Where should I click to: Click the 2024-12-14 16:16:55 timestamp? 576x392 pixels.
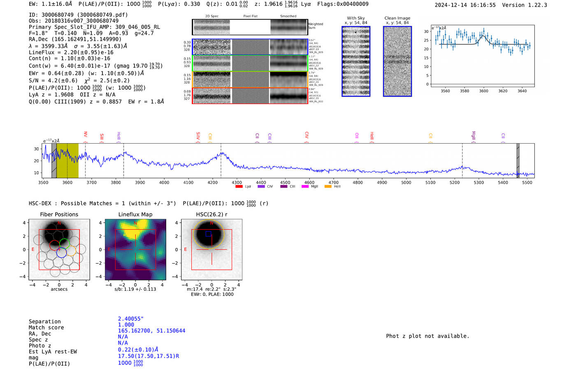[x=465, y=5]
